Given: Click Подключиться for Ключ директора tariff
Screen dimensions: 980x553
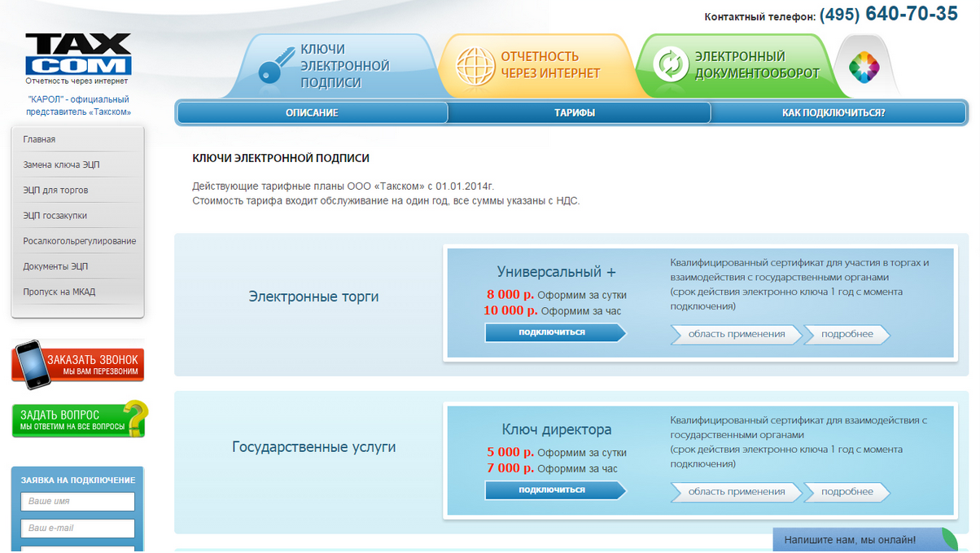Looking at the screenshot, I should click(555, 490).
